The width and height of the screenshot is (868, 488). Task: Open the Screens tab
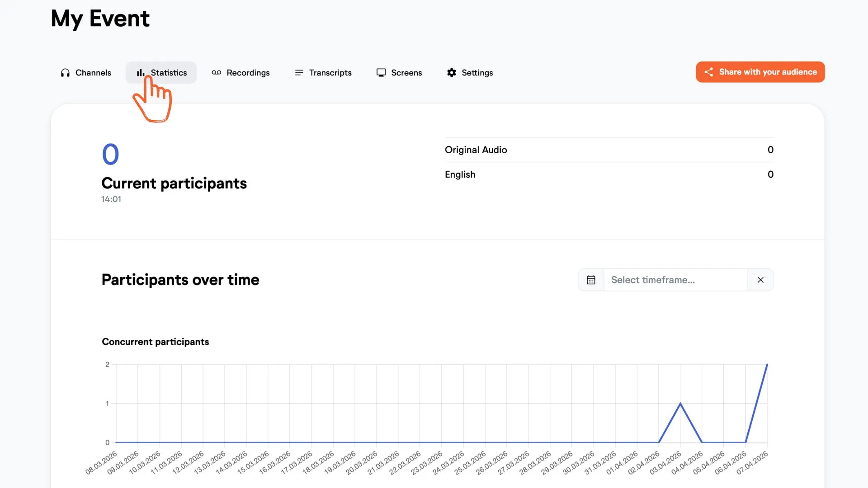coord(399,73)
